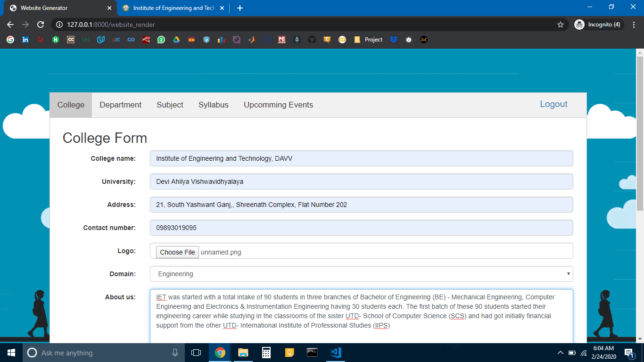Open the Google Drive bookmark icon
The height and width of the screenshot is (362, 644).
(176, 40)
